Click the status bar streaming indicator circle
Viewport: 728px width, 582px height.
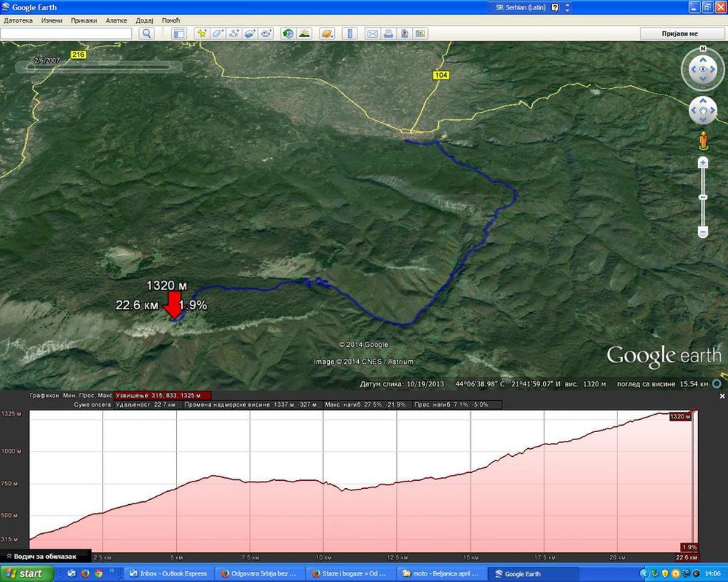pos(717,384)
